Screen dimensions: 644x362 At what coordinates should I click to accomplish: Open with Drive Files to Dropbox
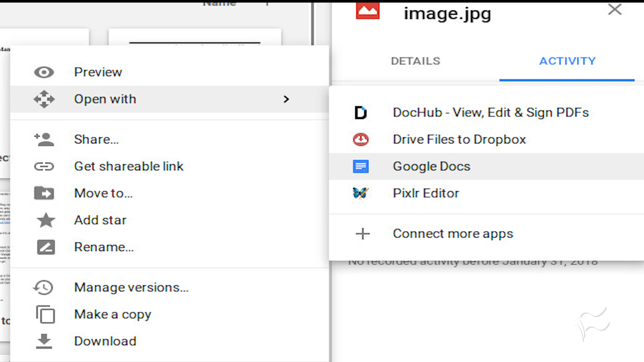486,139
